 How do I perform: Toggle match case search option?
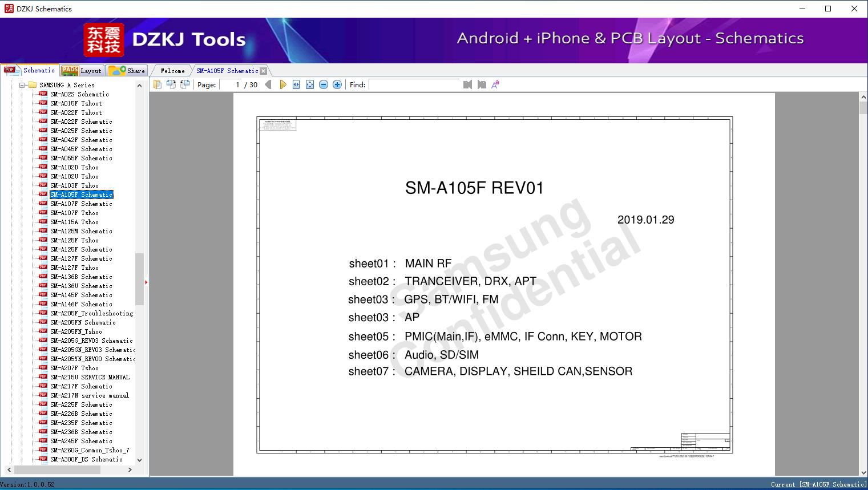click(x=495, y=84)
